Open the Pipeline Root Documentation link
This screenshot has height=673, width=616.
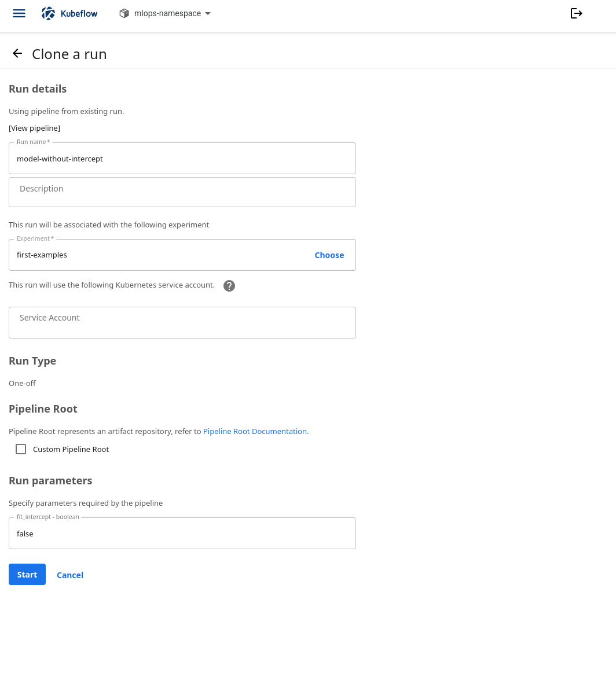point(255,431)
